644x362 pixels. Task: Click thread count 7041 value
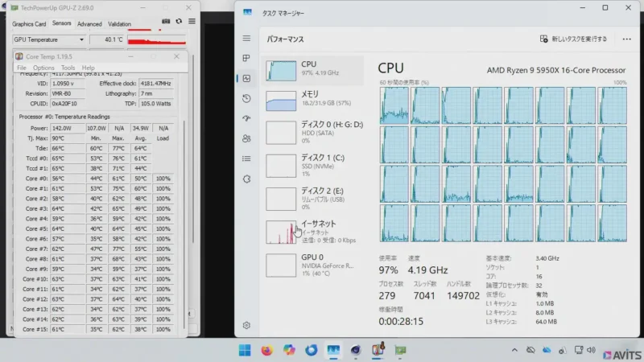pyautogui.click(x=424, y=295)
